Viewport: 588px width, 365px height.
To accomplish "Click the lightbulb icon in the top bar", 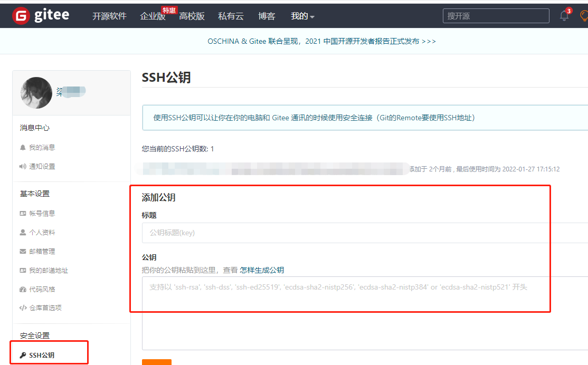I will pos(584,16).
